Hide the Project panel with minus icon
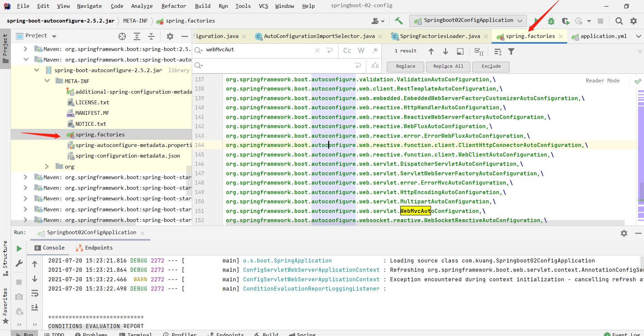The height and width of the screenshot is (336, 644). [185, 36]
